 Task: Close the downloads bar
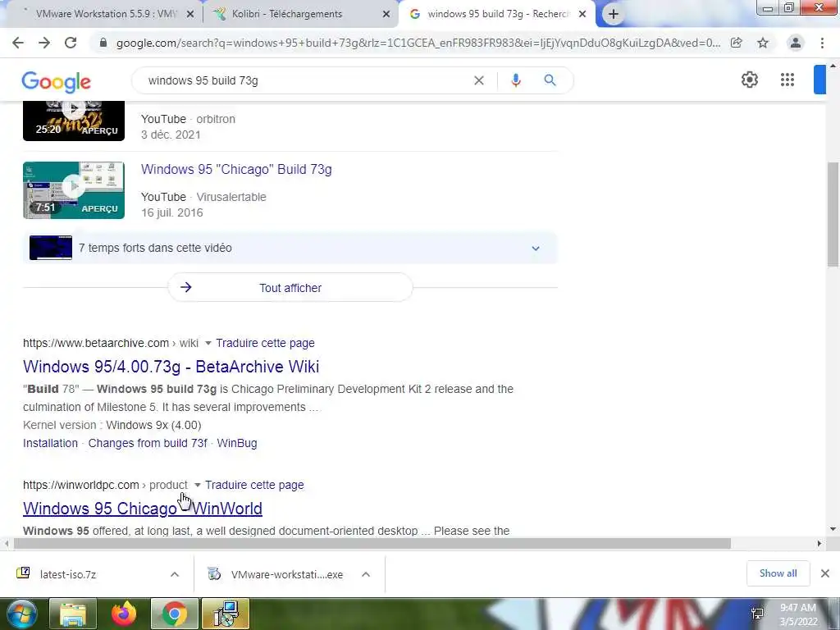(x=825, y=573)
